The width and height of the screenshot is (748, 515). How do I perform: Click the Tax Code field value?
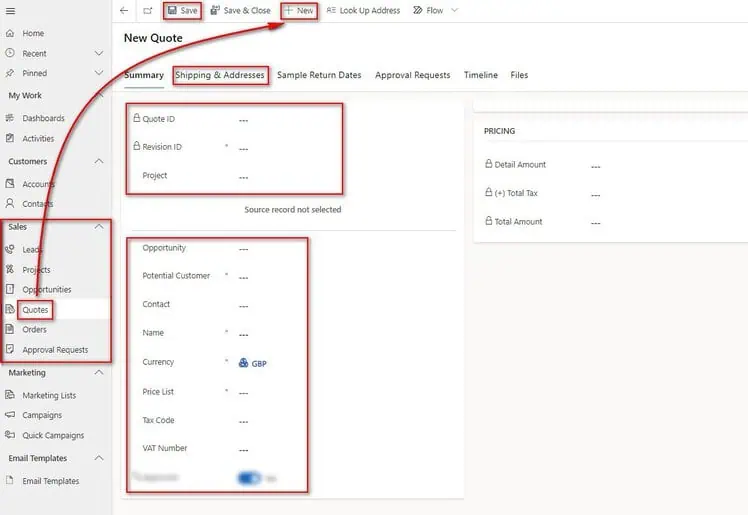[244, 422]
